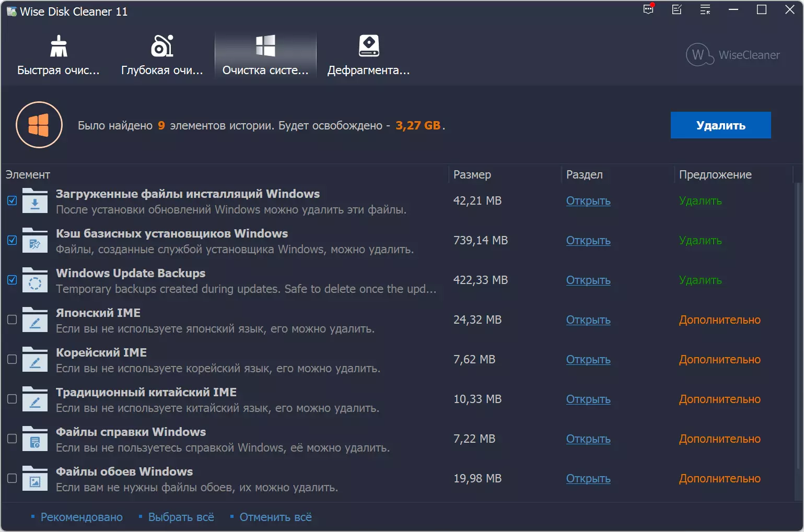The width and height of the screenshot is (804, 532).
Task: Check Файлы справки Windows checkbox
Action: click(x=12, y=439)
